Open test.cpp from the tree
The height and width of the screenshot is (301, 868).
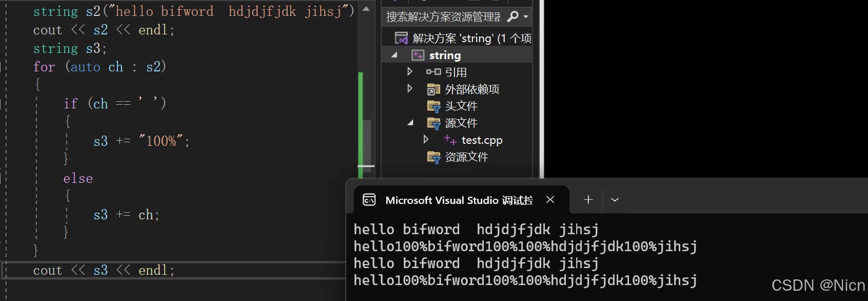[x=482, y=140]
